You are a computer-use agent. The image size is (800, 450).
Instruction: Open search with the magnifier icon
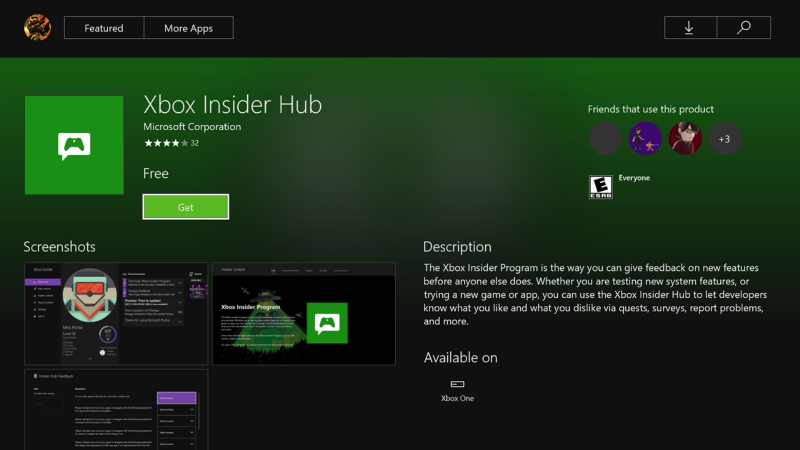743,28
